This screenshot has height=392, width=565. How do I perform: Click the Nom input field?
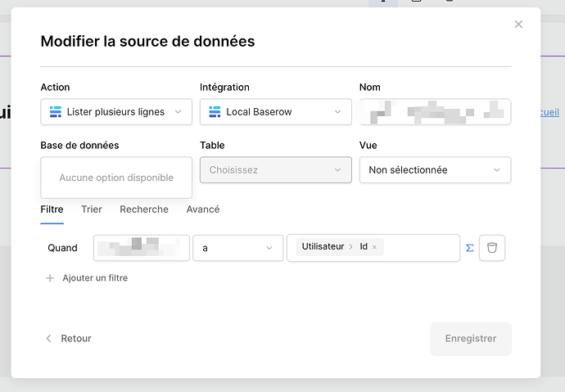click(x=435, y=112)
